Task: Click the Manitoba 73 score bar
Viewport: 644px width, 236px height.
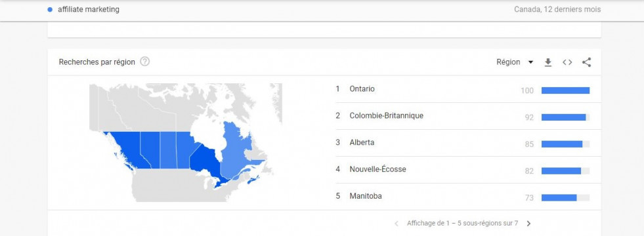Action: point(566,198)
